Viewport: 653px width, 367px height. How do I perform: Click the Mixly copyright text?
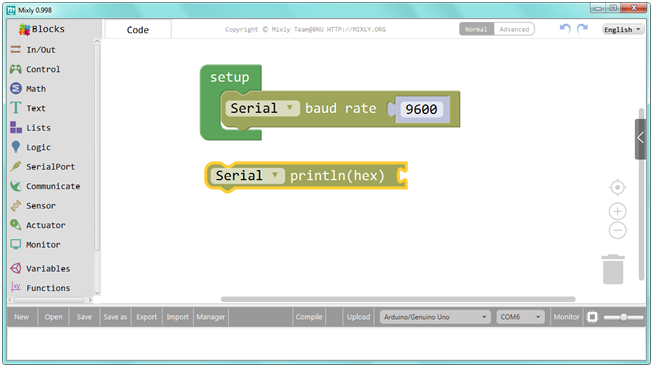tap(305, 29)
